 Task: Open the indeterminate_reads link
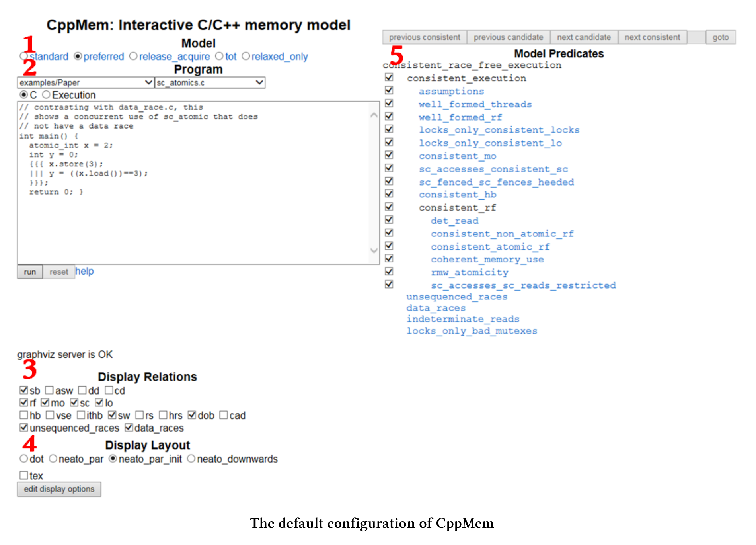tap(463, 319)
